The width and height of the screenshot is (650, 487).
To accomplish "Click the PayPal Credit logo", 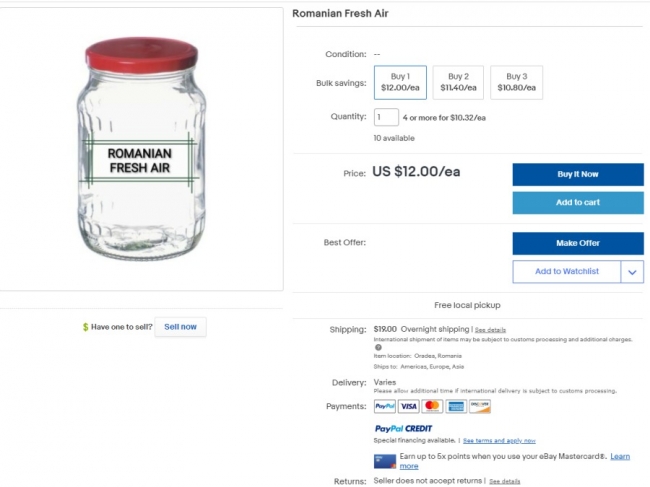I will [x=403, y=429].
